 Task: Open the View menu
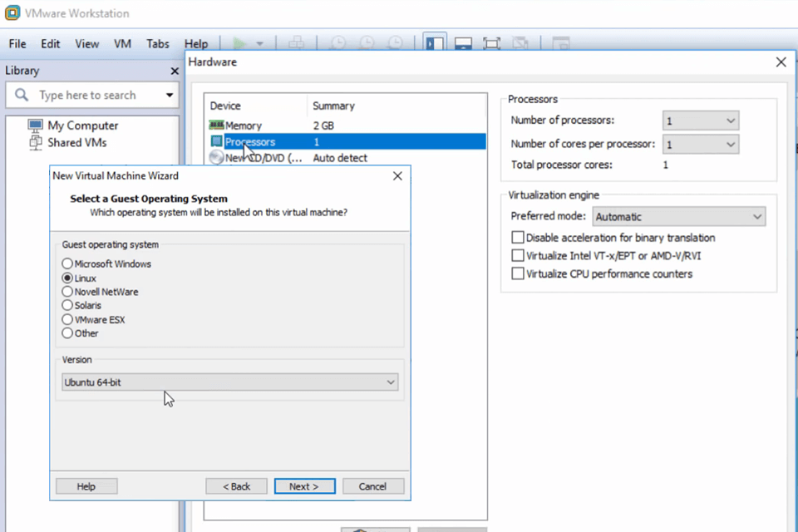(87, 44)
